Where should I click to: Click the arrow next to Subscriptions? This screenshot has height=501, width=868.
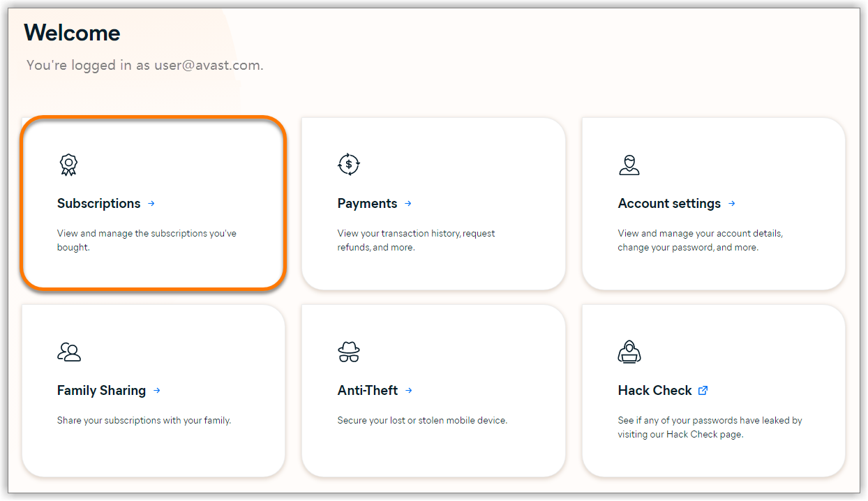pos(151,204)
